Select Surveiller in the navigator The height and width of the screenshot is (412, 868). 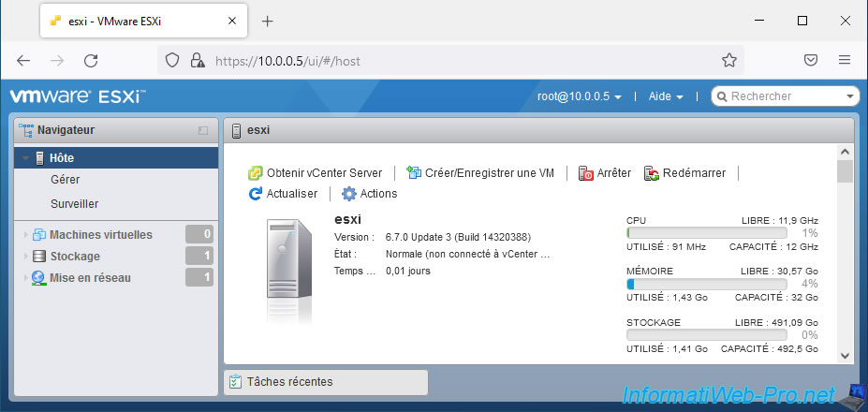(x=75, y=203)
